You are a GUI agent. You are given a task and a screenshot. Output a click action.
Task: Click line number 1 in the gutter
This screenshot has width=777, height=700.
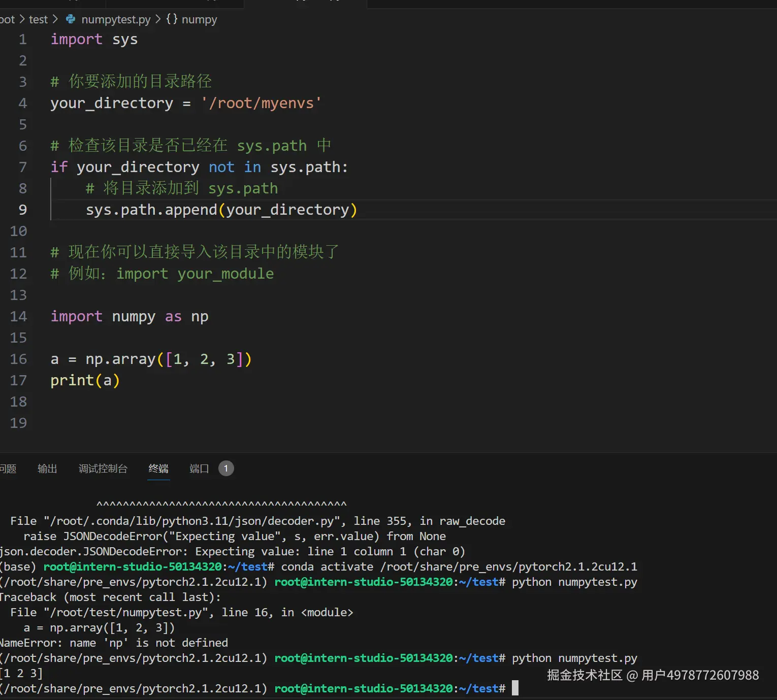click(22, 39)
